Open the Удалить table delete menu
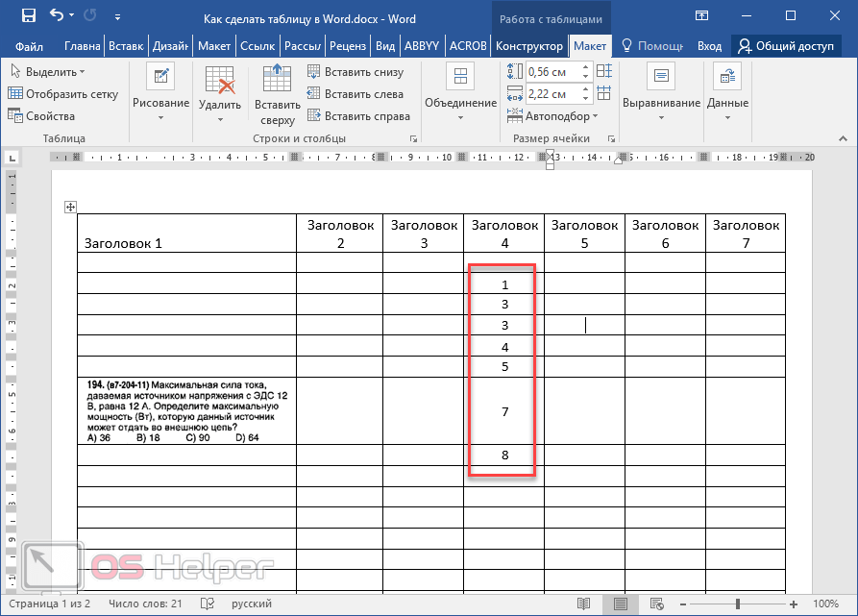 (x=220, y=94)
